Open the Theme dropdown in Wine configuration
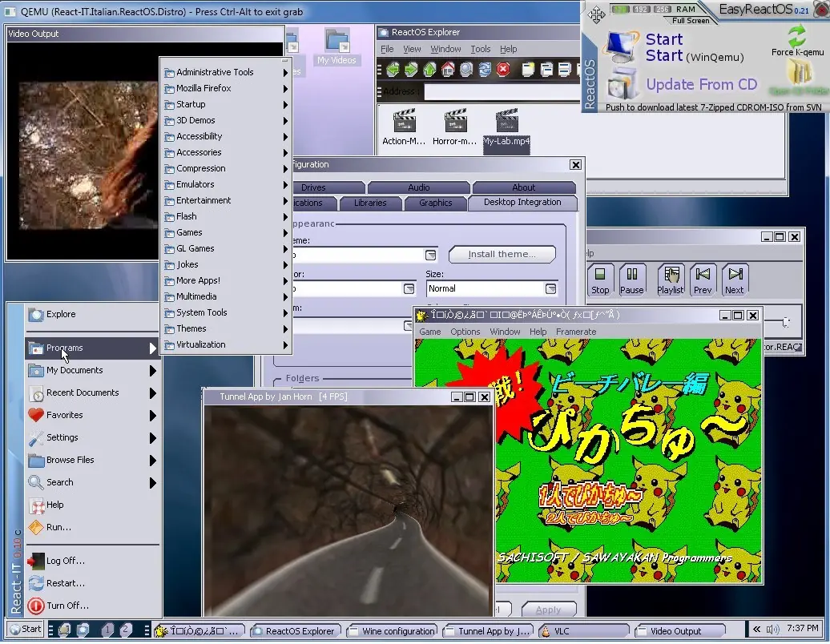The width and height of the screenshot is (830, 644). pos(430,255)
